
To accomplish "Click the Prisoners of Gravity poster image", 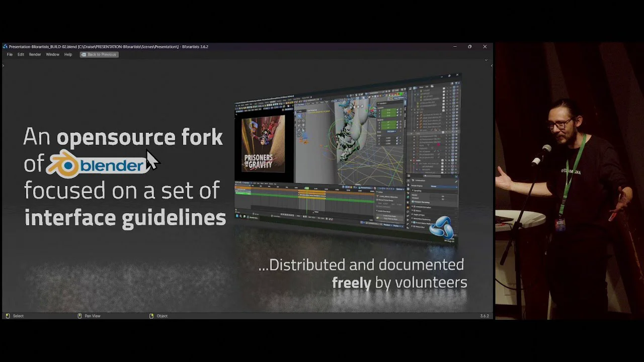I will pyautogui.click(x=263, y=143).
